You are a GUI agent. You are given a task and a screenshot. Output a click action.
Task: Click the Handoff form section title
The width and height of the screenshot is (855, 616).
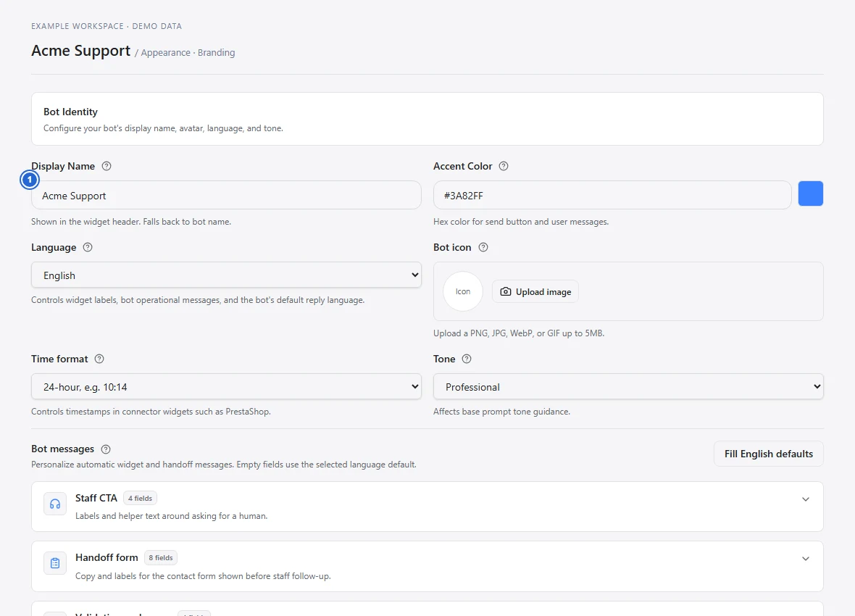pos(107,557)
